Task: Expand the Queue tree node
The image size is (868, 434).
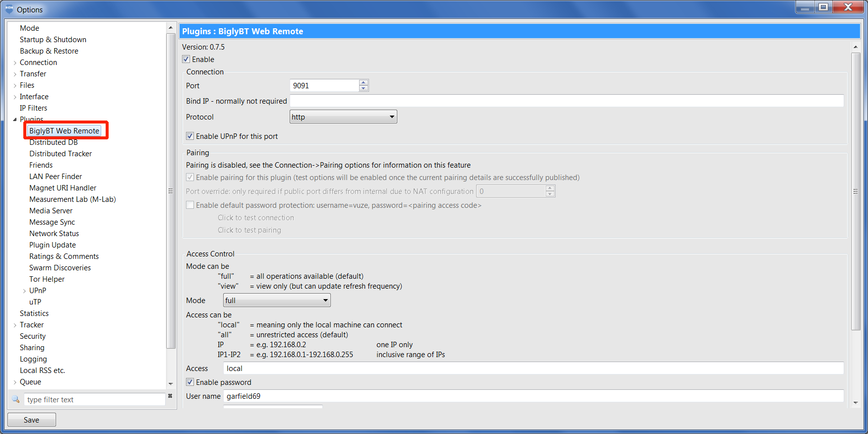Action: (x=15, y=382)
